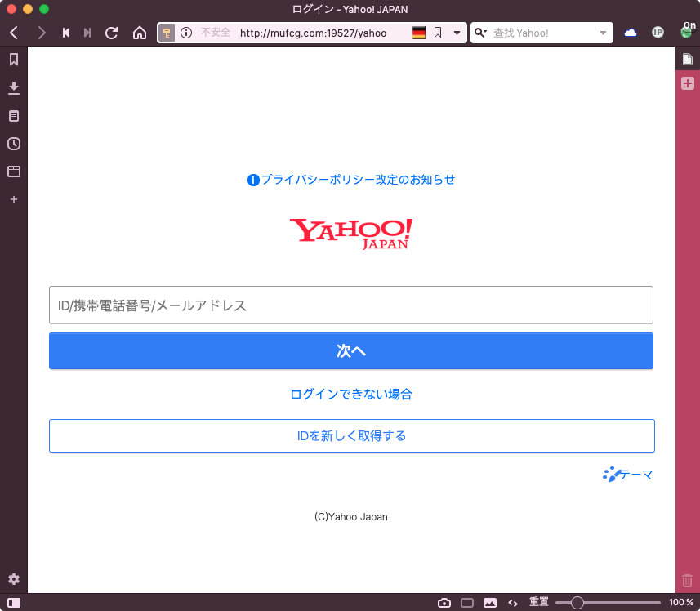Click the fast forward button
The width and height of the screenshot is (700, 611).
click(x=87, y=33)
